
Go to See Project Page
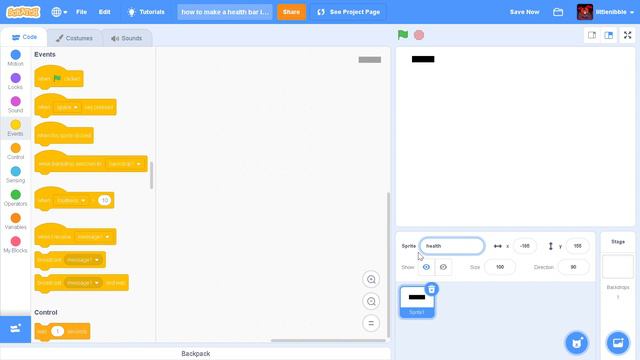click(x=349, y=12)
